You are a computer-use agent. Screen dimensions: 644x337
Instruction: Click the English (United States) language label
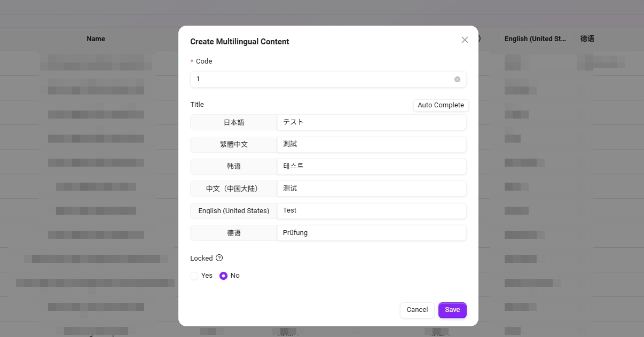234,210
